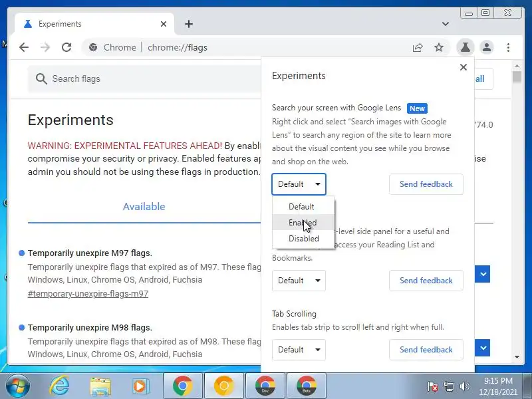Viewport: 532px width, 399px height.
Task: Toggle the Experiments beaker toolbar icon
Action: (x=465, y=47)
